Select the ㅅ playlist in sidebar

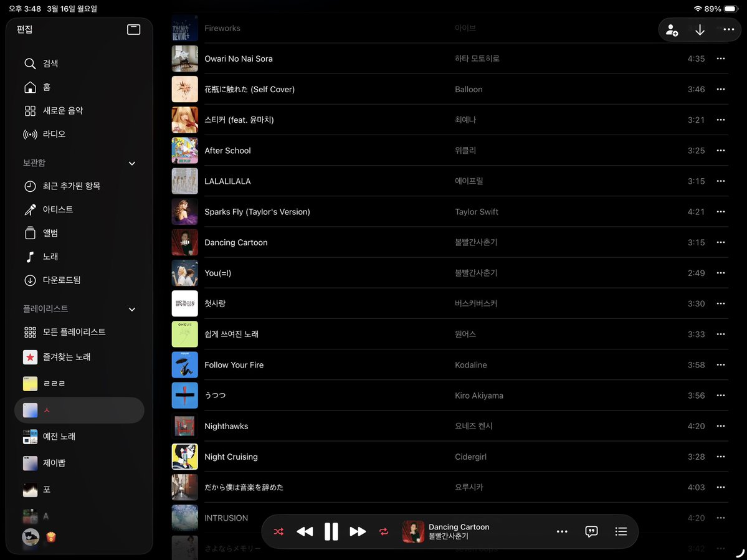click(79, 410)
